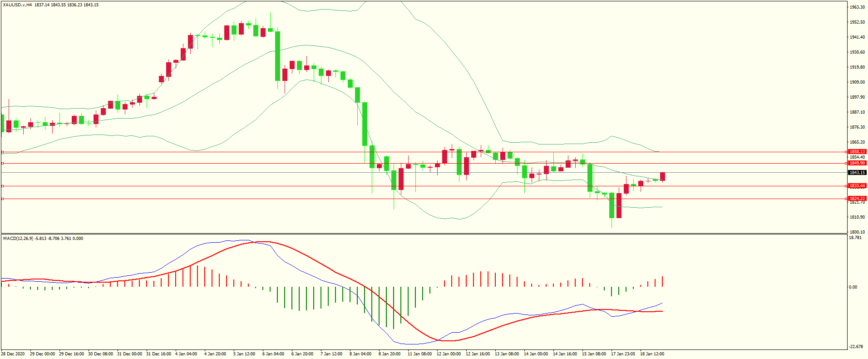Click the latest red candle at chart's right end
Screen dimensions: 868x359
tap(663, 177)
